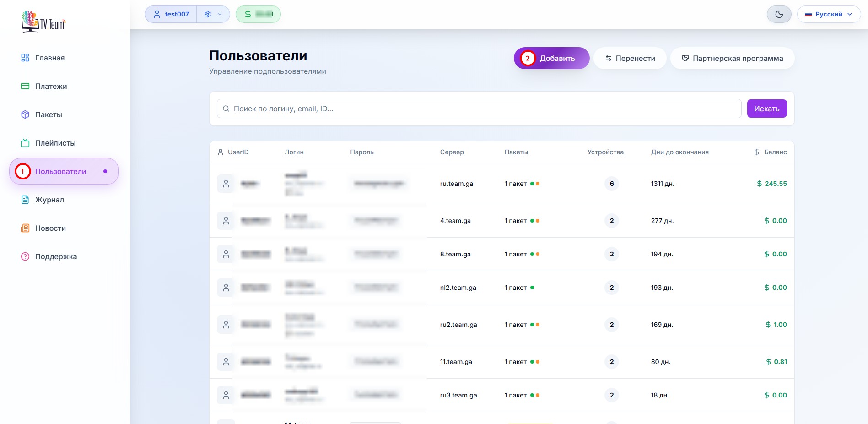Expand the settings gear dropdown

213,14
